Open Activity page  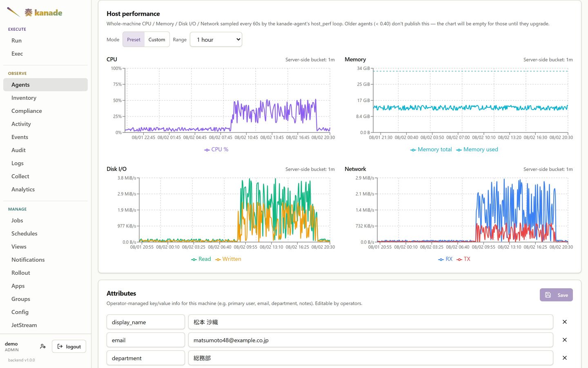click(x=45, y=124)
